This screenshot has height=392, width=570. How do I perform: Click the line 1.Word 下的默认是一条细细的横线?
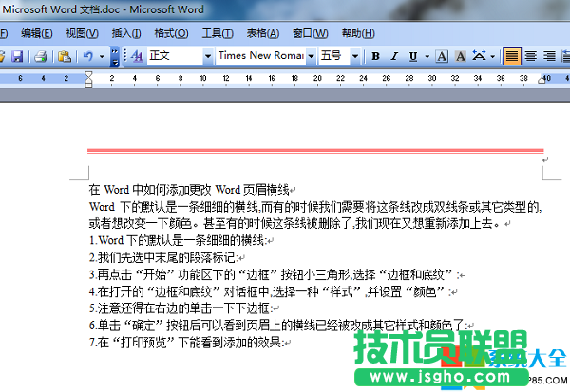click(179, 240)
